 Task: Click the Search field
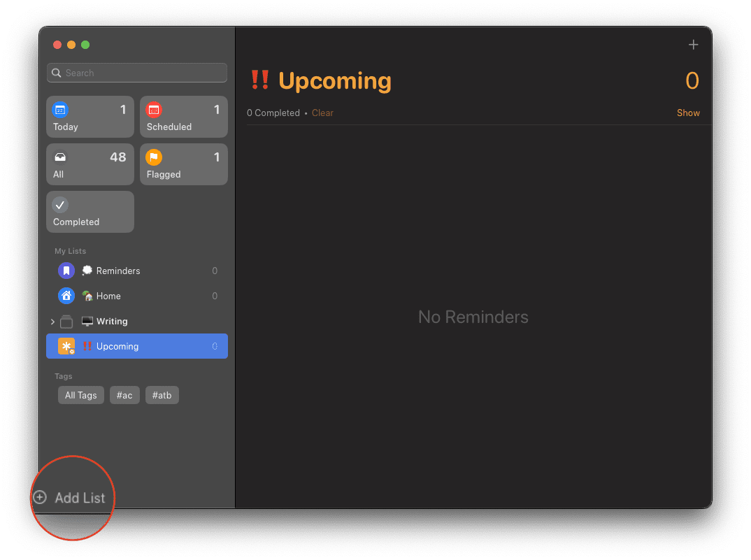(x=137, y=73)
